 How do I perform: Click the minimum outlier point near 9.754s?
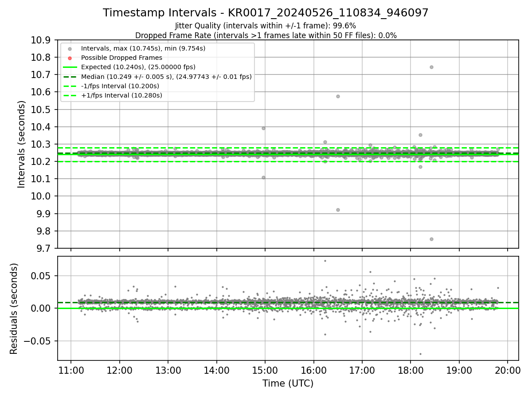coord(431,239)
